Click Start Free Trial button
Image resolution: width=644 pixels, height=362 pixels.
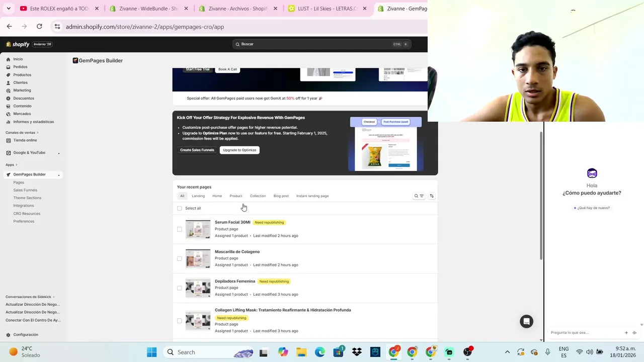[198, 69]
